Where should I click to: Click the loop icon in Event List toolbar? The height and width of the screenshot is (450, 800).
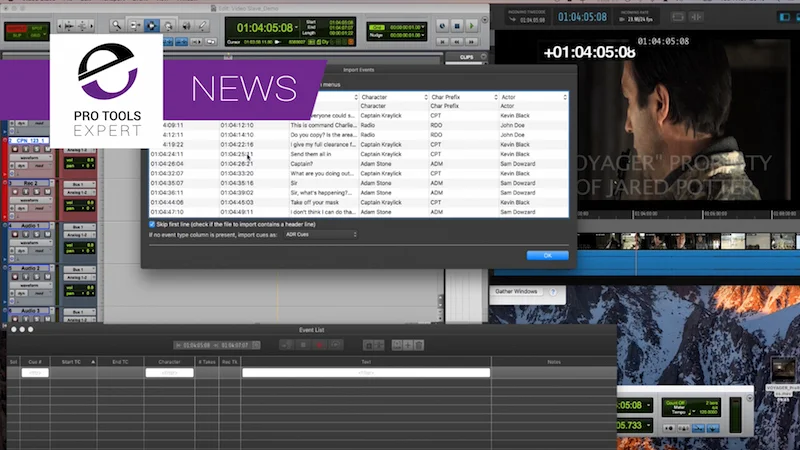click(336, 345)
